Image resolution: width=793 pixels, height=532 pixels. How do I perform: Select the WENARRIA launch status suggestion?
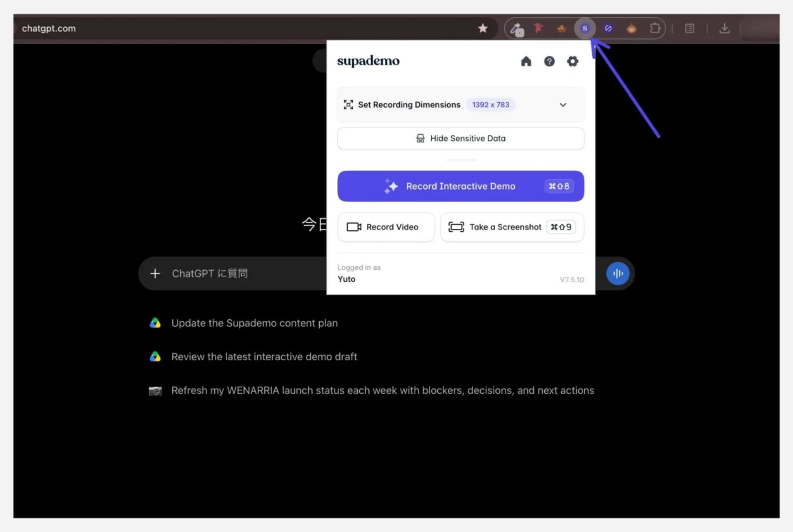click(x=382, y=390)
